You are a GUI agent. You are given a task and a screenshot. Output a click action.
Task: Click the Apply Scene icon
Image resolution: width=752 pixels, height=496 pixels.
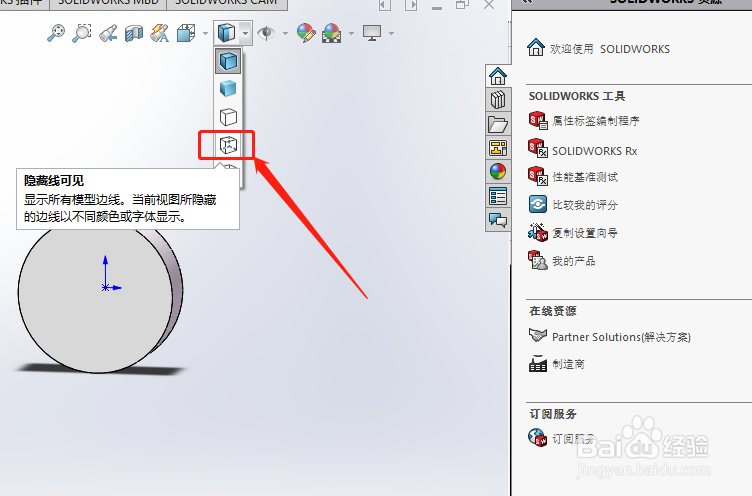(332, 33)
